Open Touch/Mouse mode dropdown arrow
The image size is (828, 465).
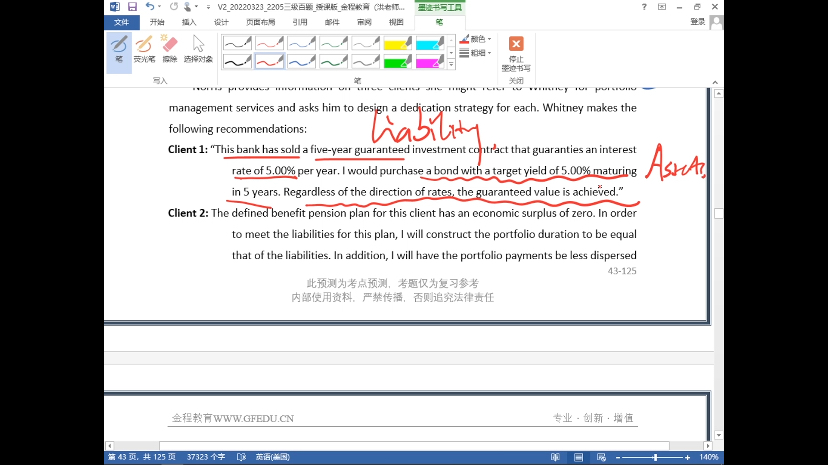click(196, 7)
